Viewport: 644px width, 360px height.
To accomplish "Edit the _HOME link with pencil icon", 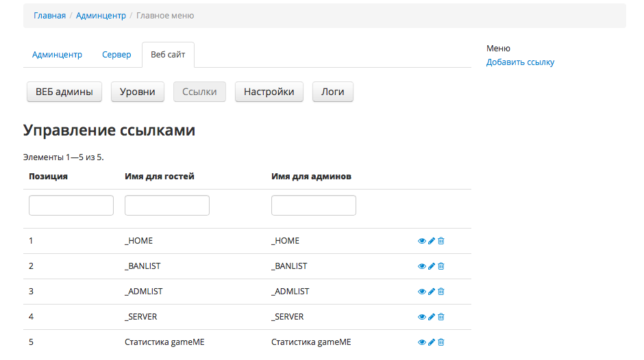I will tap(431, 241).
